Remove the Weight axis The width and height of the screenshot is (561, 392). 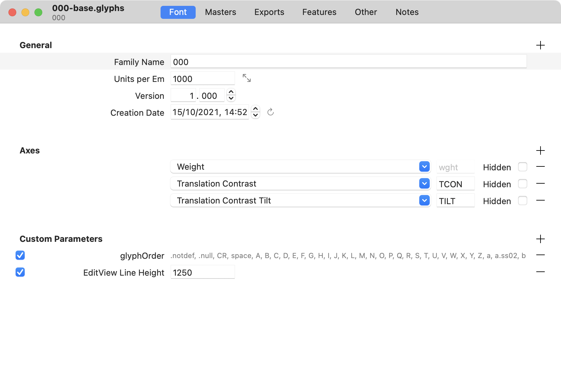[x=540, y=167]
